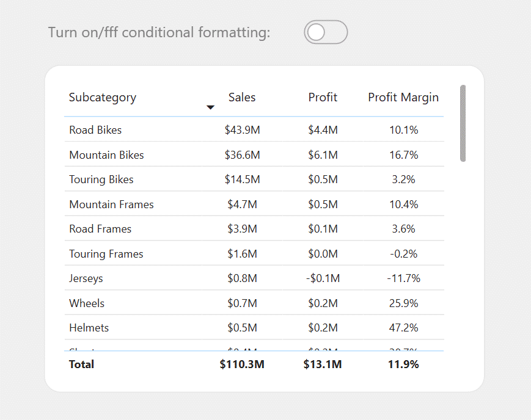Click the $110.3M total sales value

(x=242, y=364)
